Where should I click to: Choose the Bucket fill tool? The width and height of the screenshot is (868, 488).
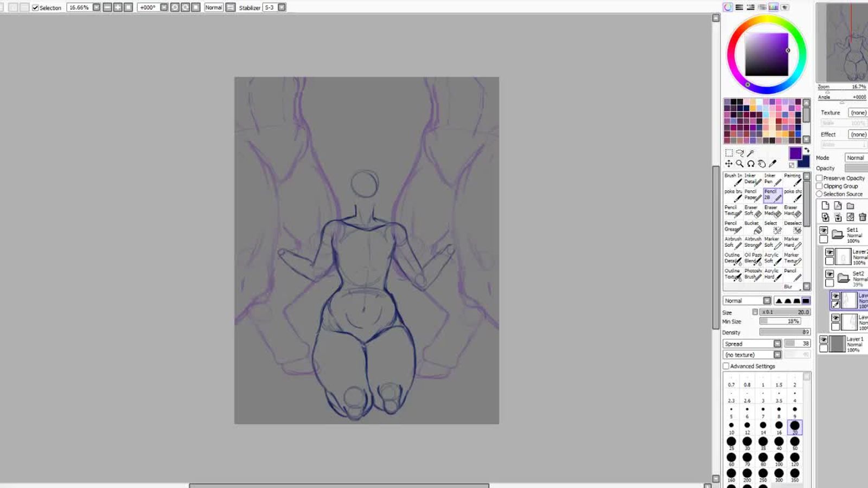(753, 227)
